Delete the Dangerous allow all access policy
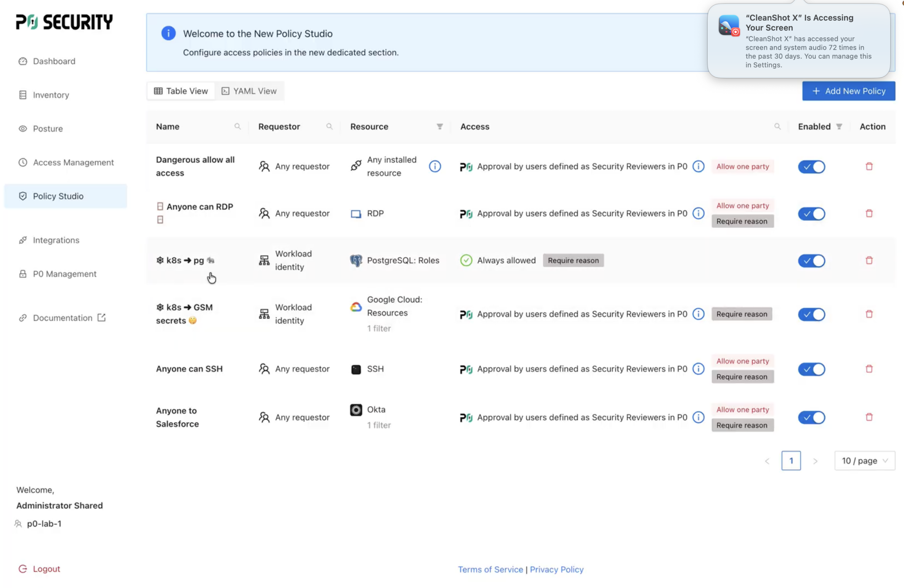904x588 pixels. [869, 166]
